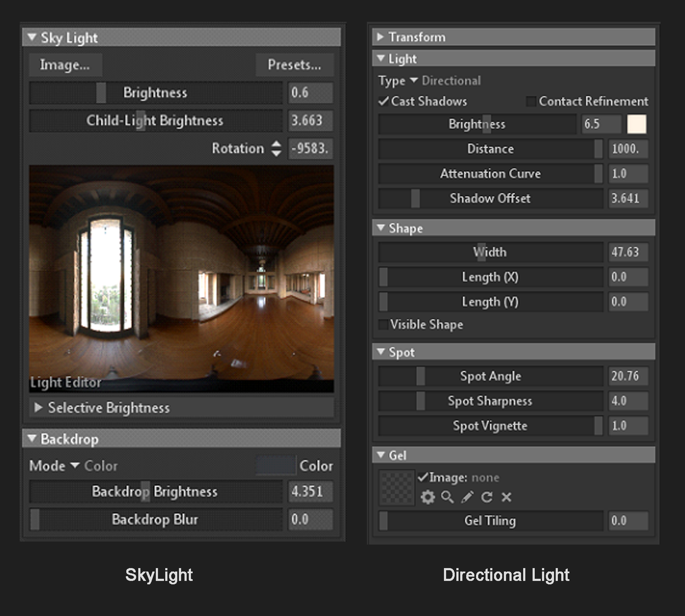Screen dimensions: 685x616
Task: Click the Gel Tiling slider
Action: 491,521
